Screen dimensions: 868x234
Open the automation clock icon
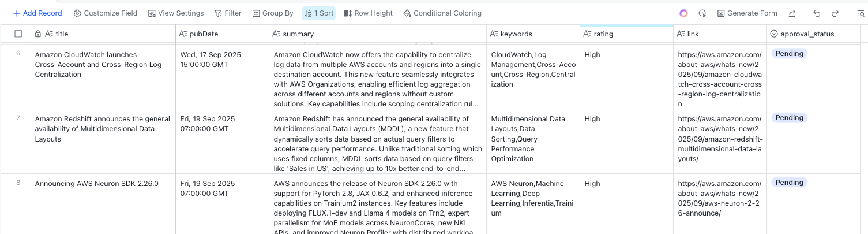702,13
